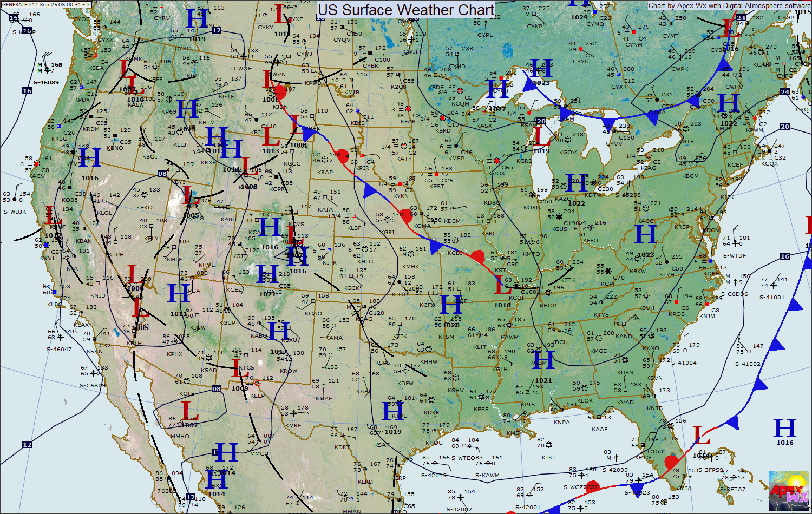Select the KICT station label
Image resolution: width=812 pixels, height=514 pixels.
coord(400,295)
